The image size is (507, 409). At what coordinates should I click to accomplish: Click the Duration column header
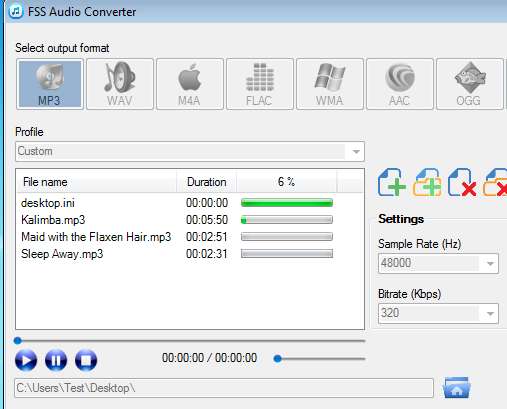(x=207, y=182)
